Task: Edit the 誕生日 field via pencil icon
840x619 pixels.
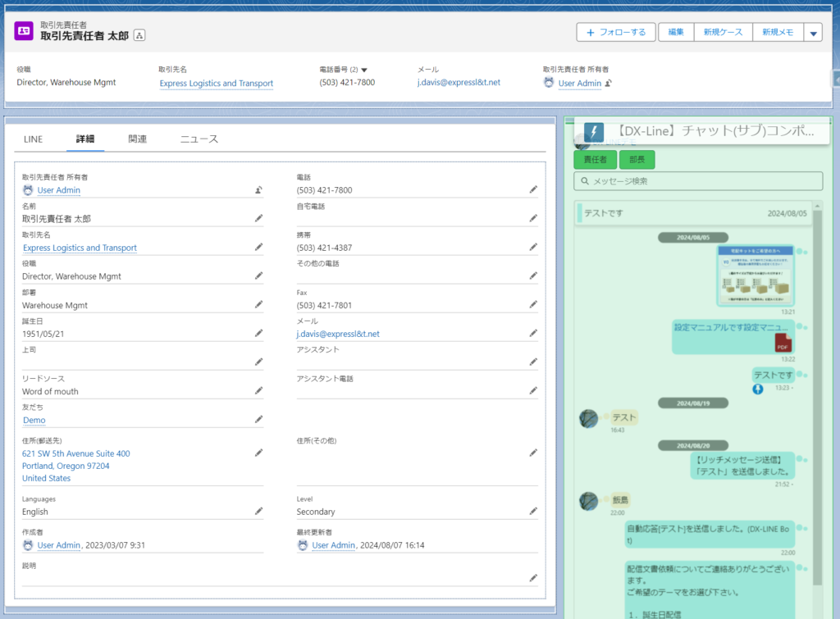Action: pos(258,333)
